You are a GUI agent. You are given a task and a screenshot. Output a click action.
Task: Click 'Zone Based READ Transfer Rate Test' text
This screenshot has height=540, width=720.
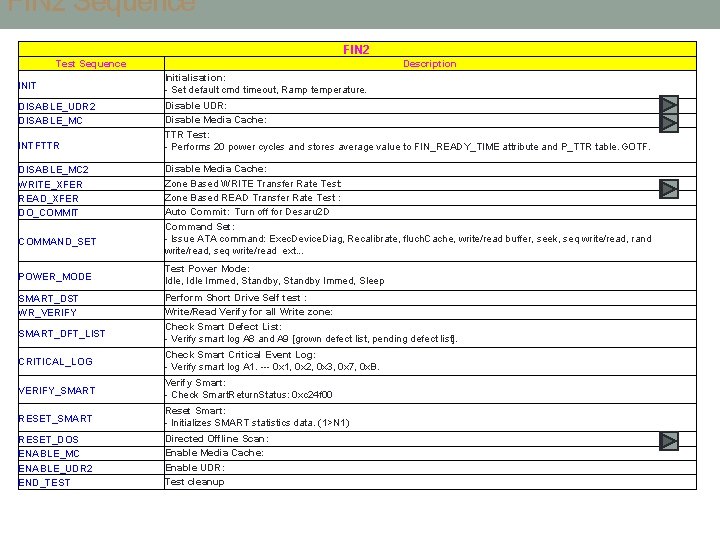253,197
